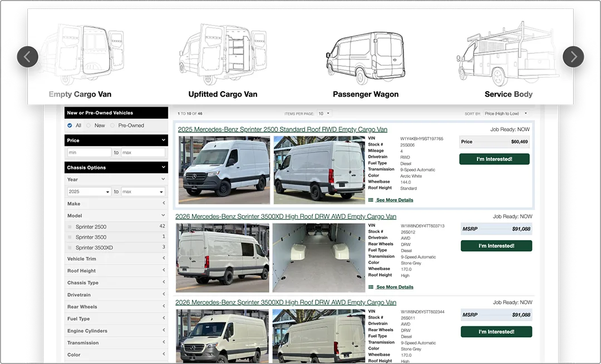Image resolution: width=601 pixels, height=364 pixels.
Task: Select the Upfitted Cargo Van illustration
Action: pos(223,54)
